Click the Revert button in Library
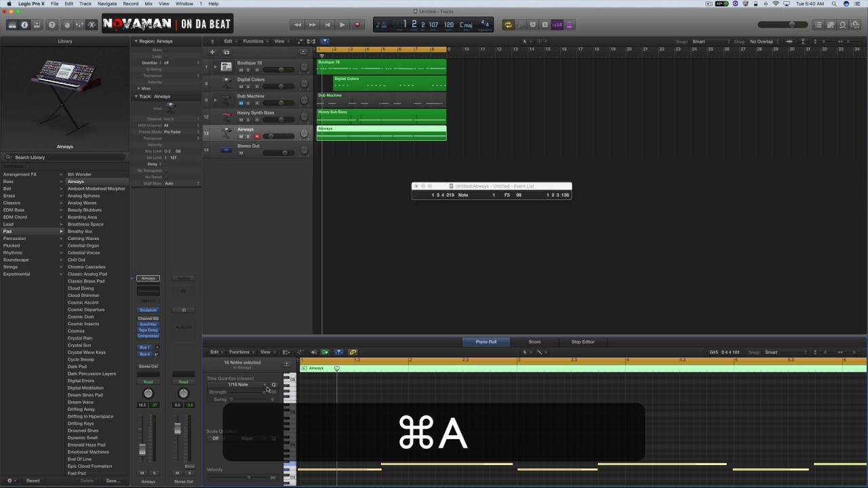Viewport: 868px width, 488px height. [x=33, y=481]
